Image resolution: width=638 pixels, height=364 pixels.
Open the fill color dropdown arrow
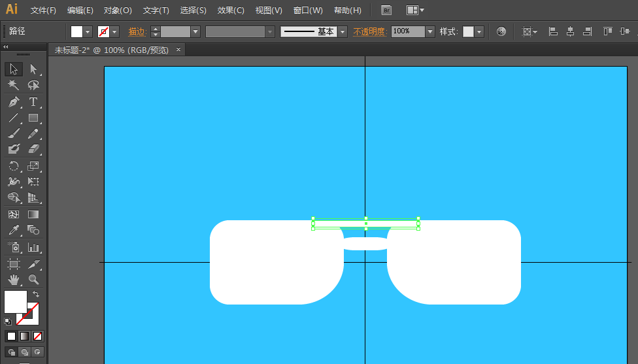coord(88,31)
